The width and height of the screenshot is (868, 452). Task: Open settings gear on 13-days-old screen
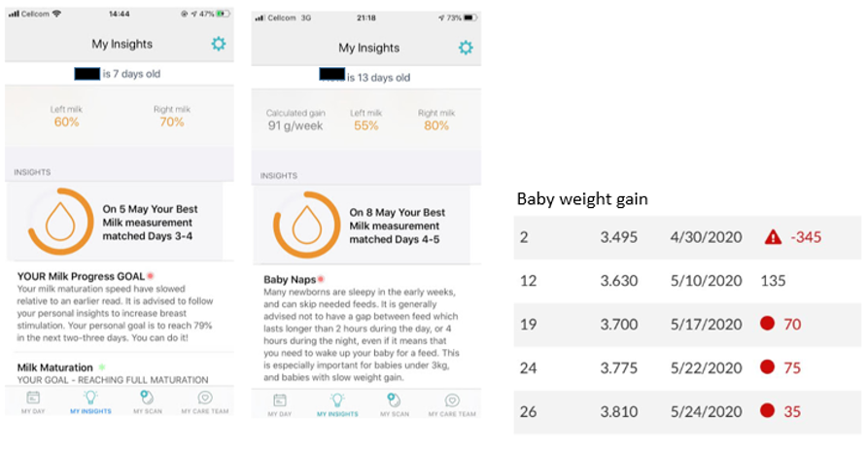466,48
